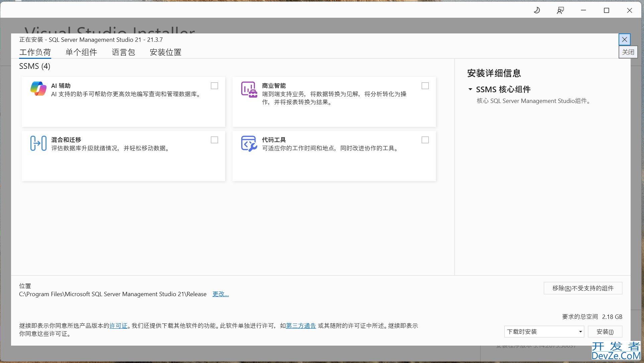This screenshot has width=644, height=363.
Task: Select the AI 辅助 card title
Action: point(61,86)
